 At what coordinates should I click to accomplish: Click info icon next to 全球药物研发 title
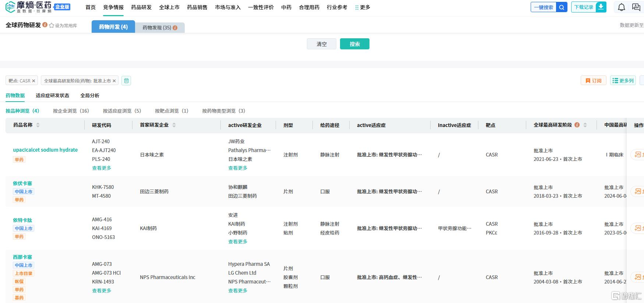[x=45, y=25]
